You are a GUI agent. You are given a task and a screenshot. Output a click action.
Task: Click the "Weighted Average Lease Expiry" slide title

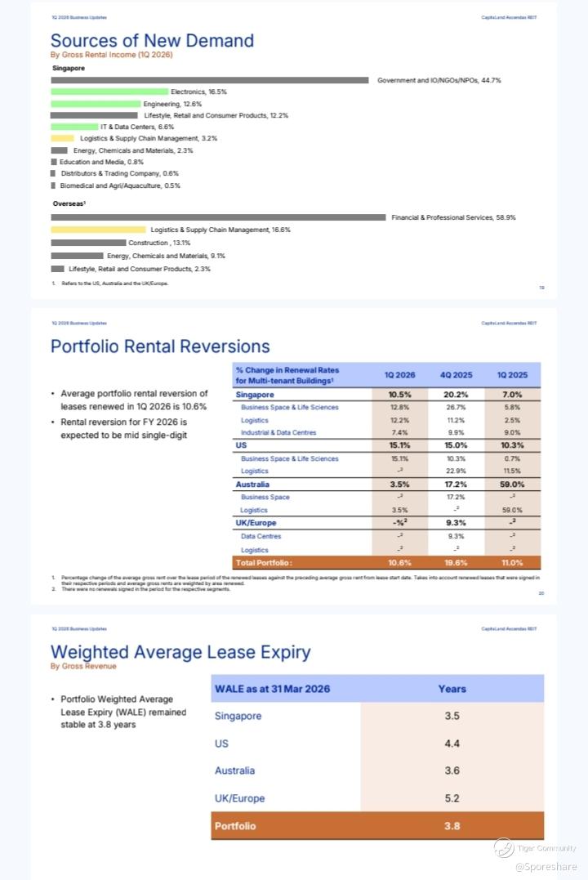tap(180, 652)
